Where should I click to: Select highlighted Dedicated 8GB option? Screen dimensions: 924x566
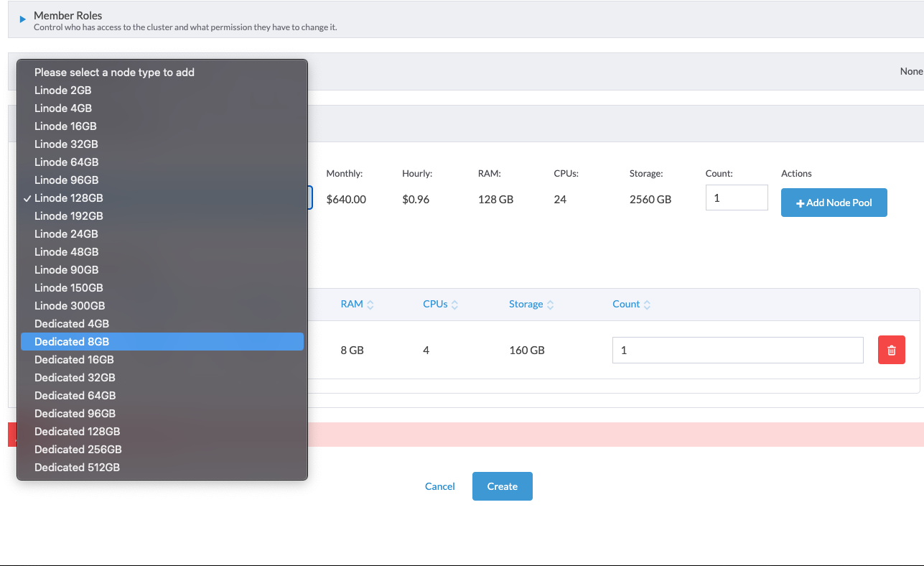[x=162, y=341]
